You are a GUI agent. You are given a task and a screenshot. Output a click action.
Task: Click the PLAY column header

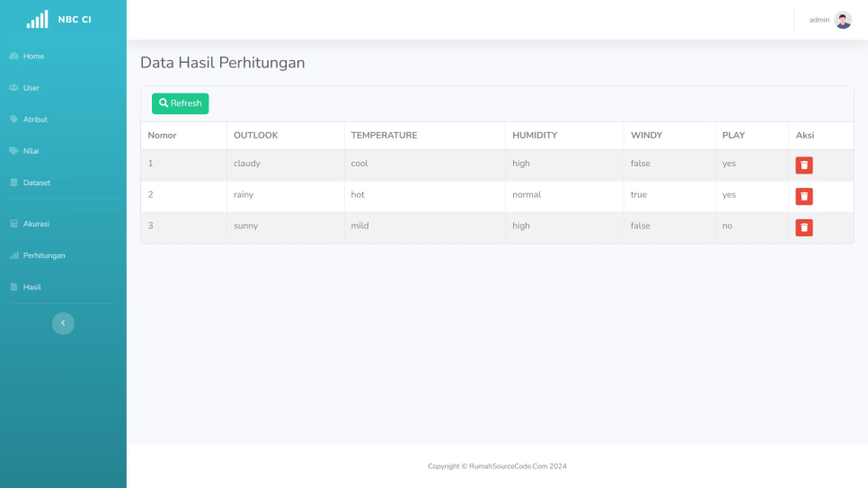point(733,136)
